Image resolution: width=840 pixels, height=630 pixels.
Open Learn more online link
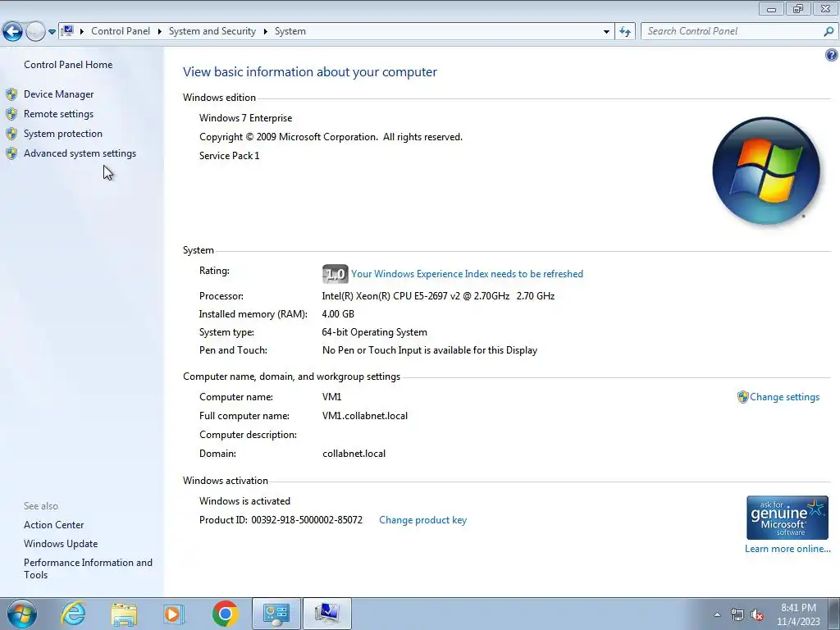coord(787,549)
